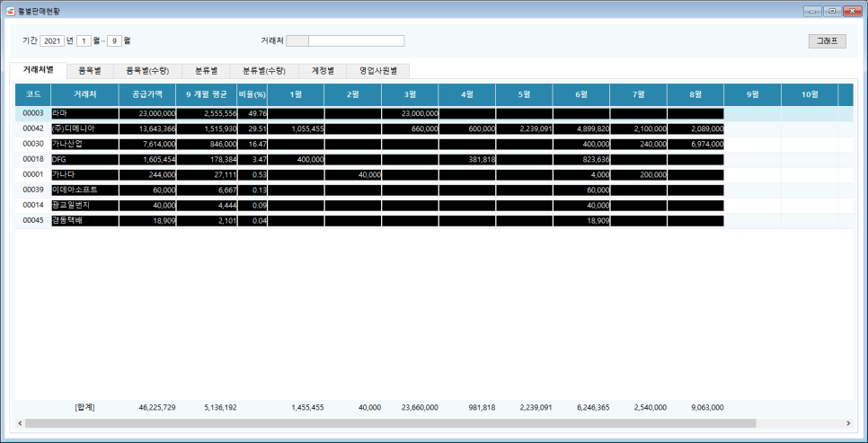Switch to the 분류별 tab

pyautogui.click(x=206, y=71)
